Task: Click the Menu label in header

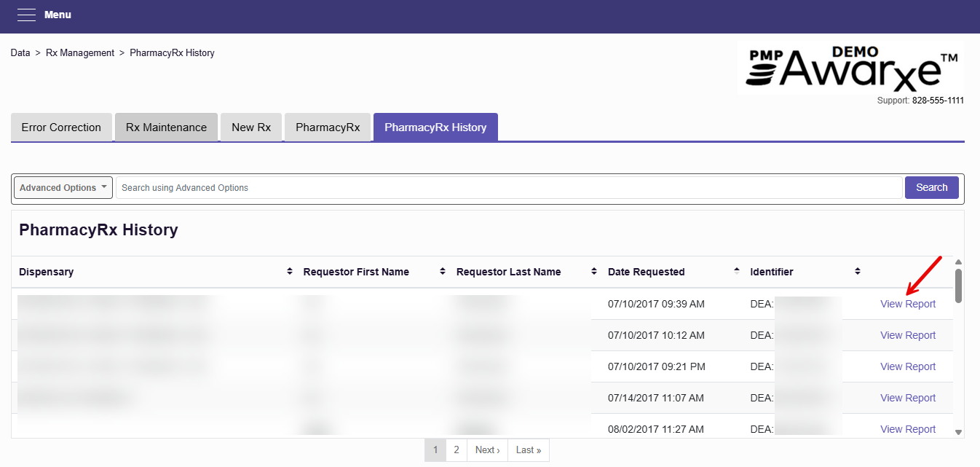Action: pos(58,15)
